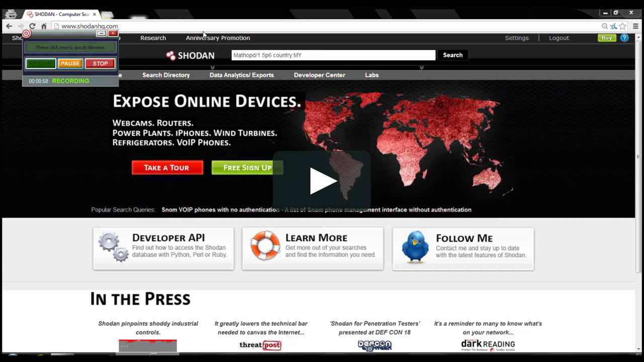Click the translate icon in address bar

(613, 26)
